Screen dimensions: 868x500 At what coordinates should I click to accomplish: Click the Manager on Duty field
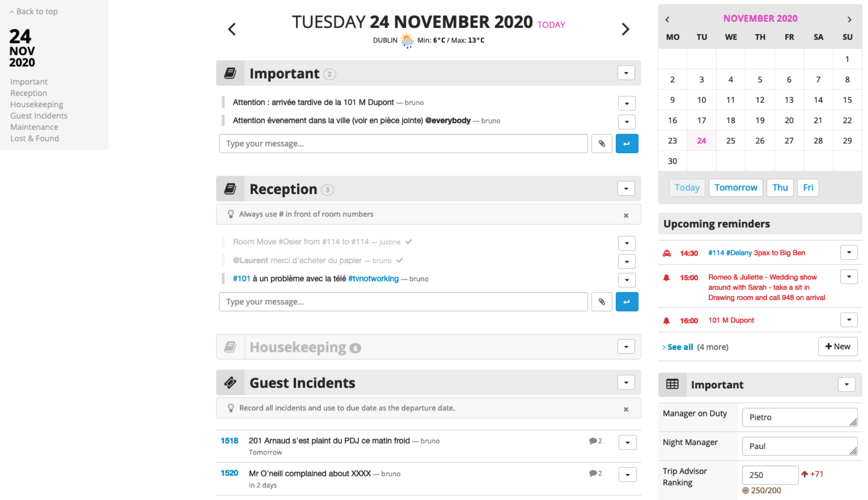coord(800,417)
